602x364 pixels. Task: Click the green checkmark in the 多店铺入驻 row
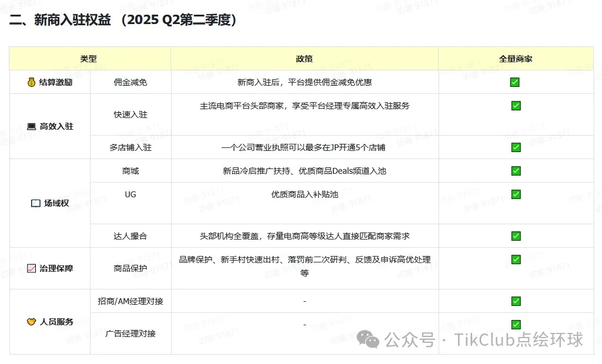[x=516, y=147]
